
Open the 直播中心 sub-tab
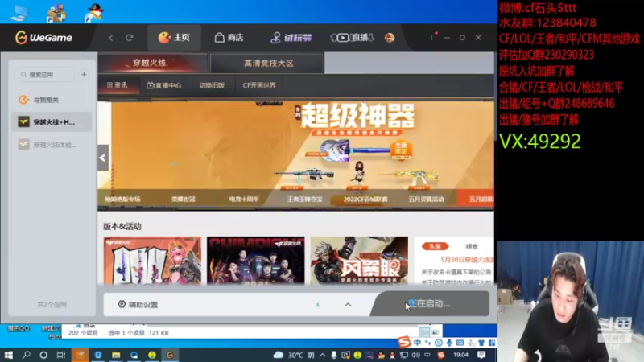click(164, 85)
